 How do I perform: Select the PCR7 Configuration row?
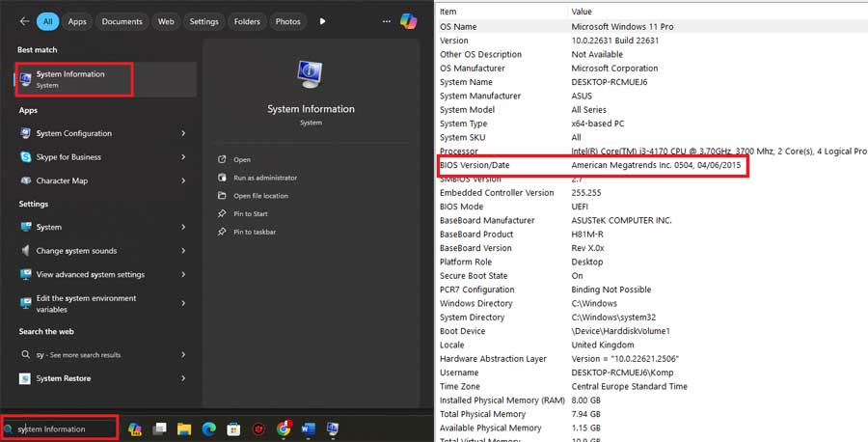point(652,290)
